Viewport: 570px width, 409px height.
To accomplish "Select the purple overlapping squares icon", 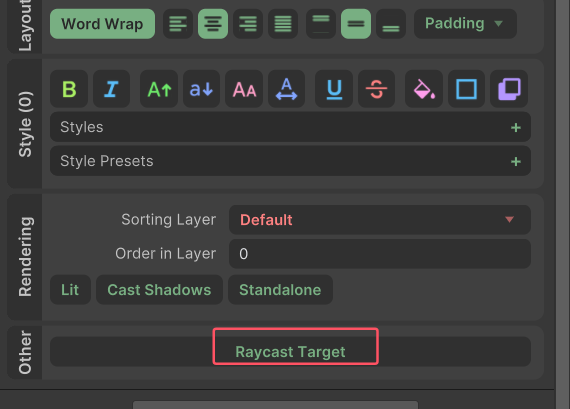I will [509, 89].
